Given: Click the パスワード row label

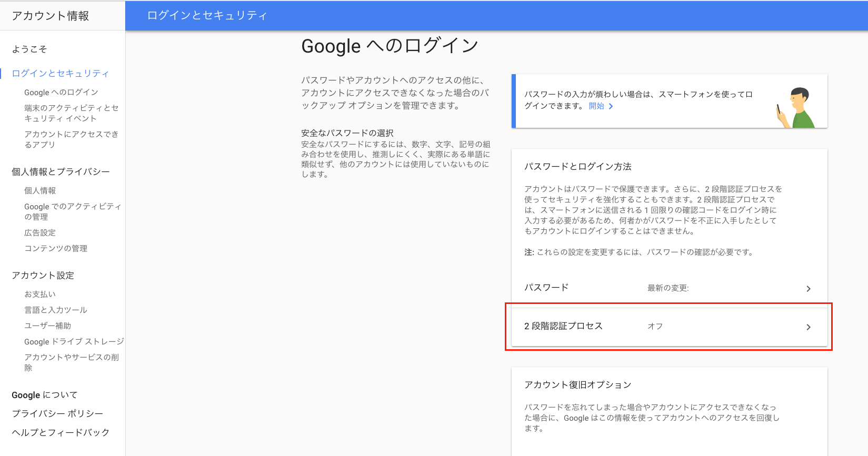Looking at the screenshot, I should pyautogui.click(x=546, y=287).
